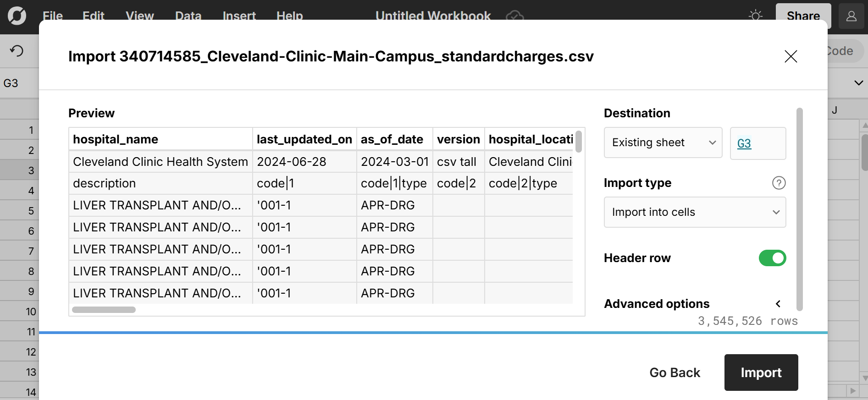
Task: Open the Data menu
Action: coord(188,16)
